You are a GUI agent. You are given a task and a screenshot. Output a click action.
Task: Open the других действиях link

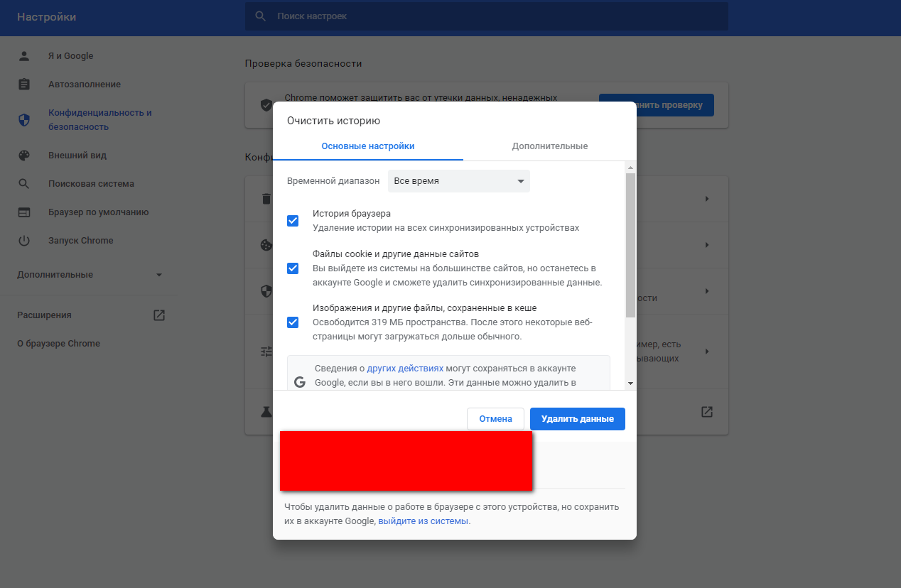click(x=405, y=369)
